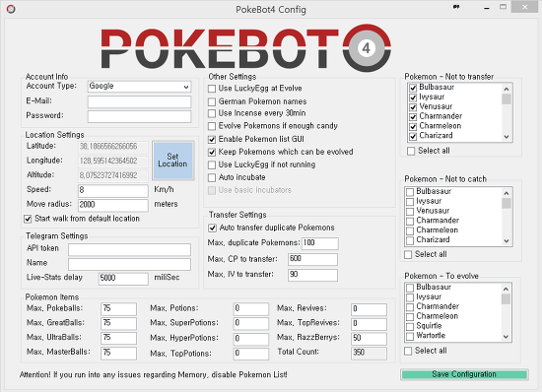Check Select all under To evolve
Screen dimensions: 542x392
tap(408, 352)
